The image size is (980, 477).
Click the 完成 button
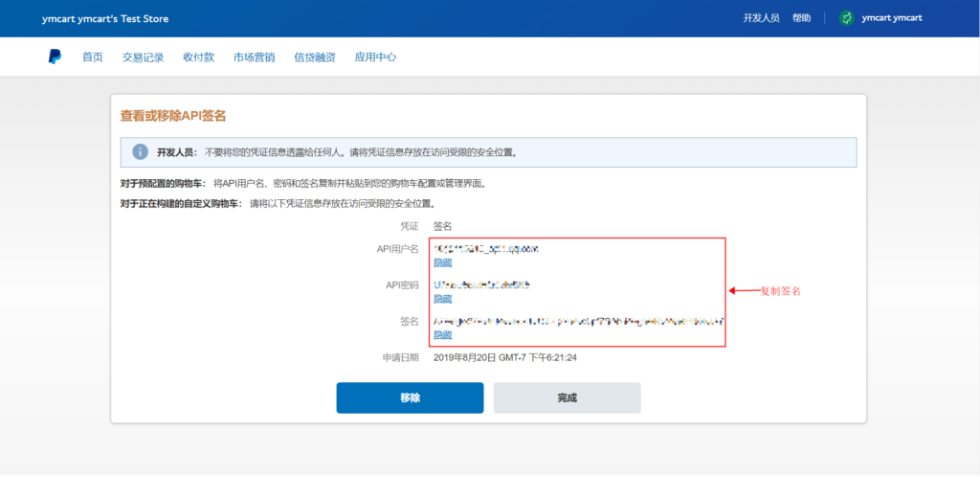567,397
